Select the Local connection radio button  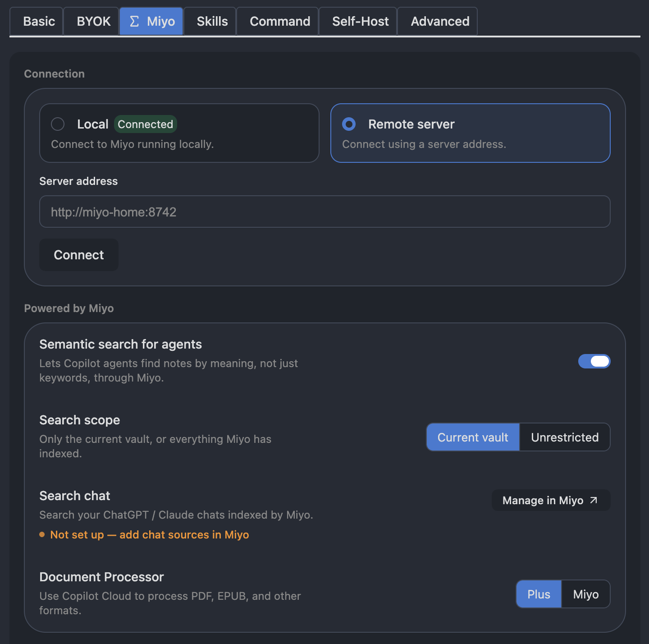[x=58, y=124]
